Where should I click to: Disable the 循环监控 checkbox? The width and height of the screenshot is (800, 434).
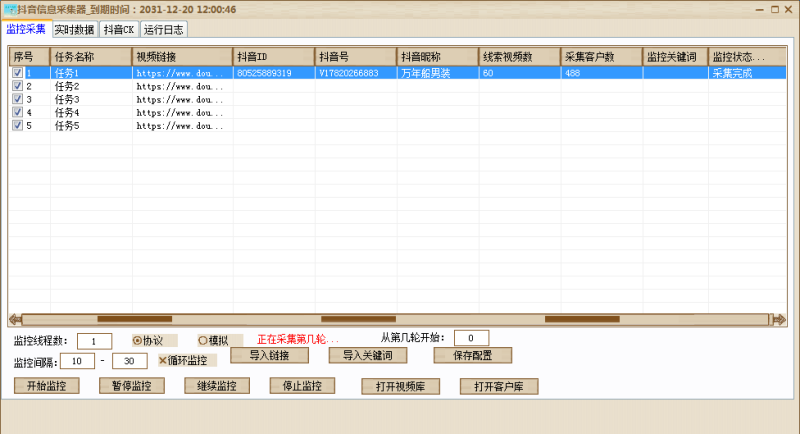163,360
